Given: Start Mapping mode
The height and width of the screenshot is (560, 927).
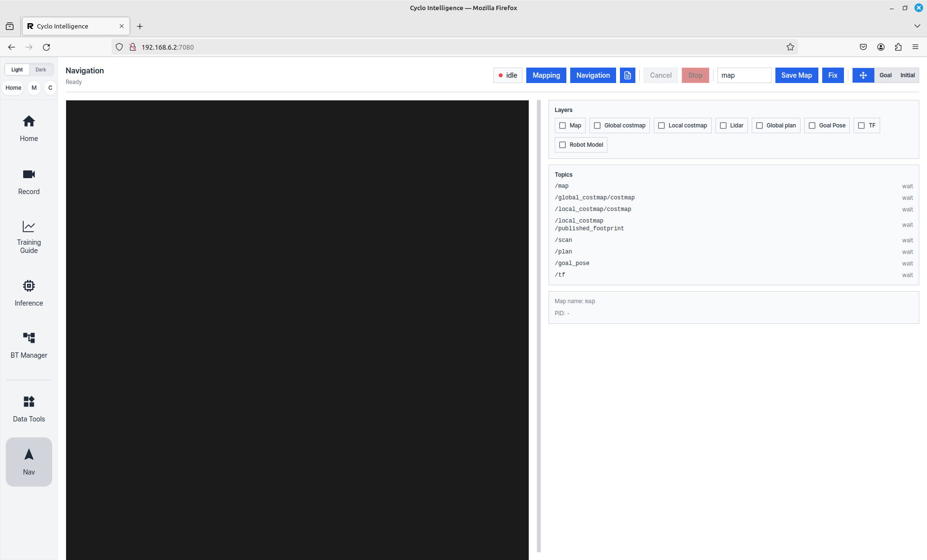Looking at the screenshot, I should click(546, 75).
